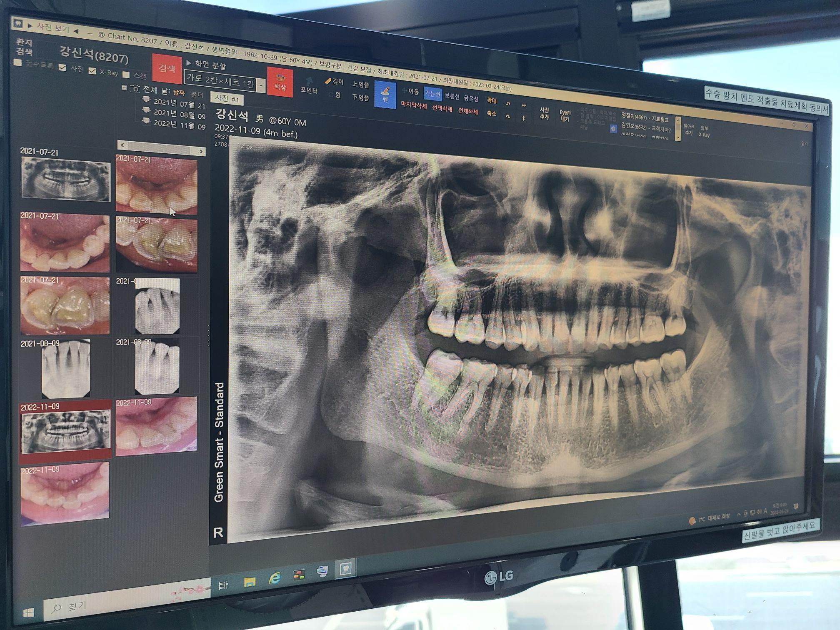Click 확대 to zoom in

click(x=492, y=100)
